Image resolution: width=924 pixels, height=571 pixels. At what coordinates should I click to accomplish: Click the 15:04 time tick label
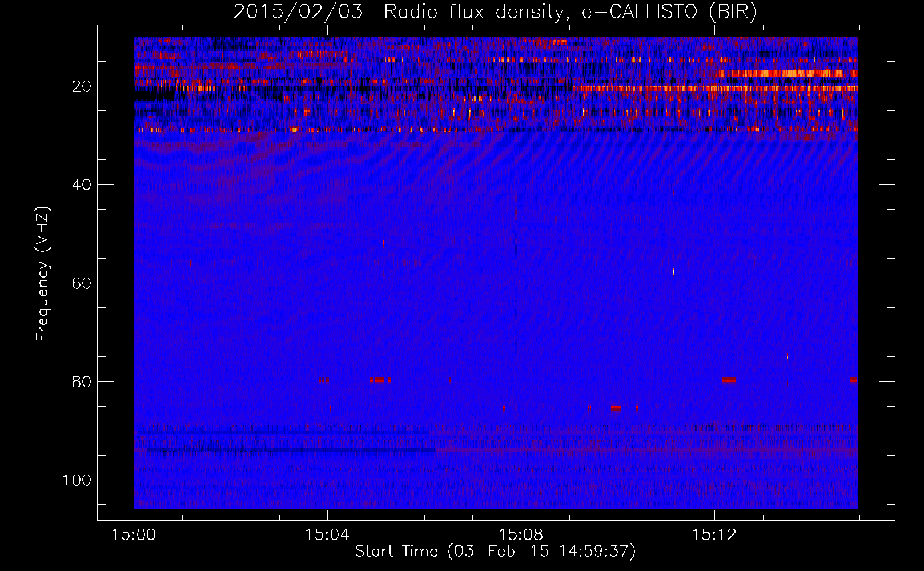tap(327, 535)
